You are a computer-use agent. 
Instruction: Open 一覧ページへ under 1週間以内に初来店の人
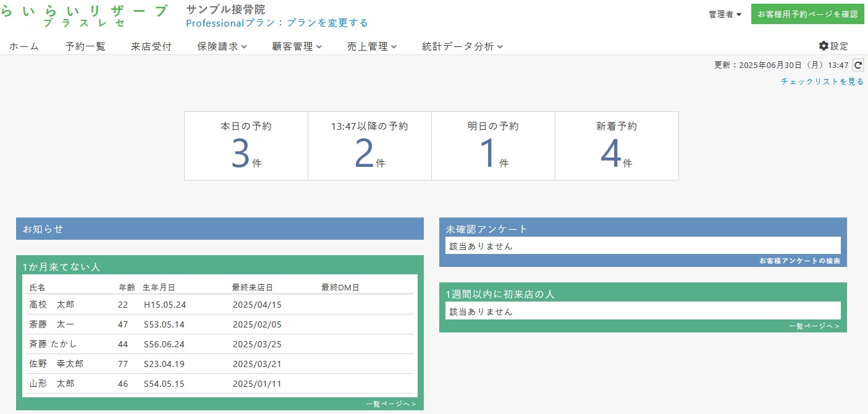pos(814,326)
